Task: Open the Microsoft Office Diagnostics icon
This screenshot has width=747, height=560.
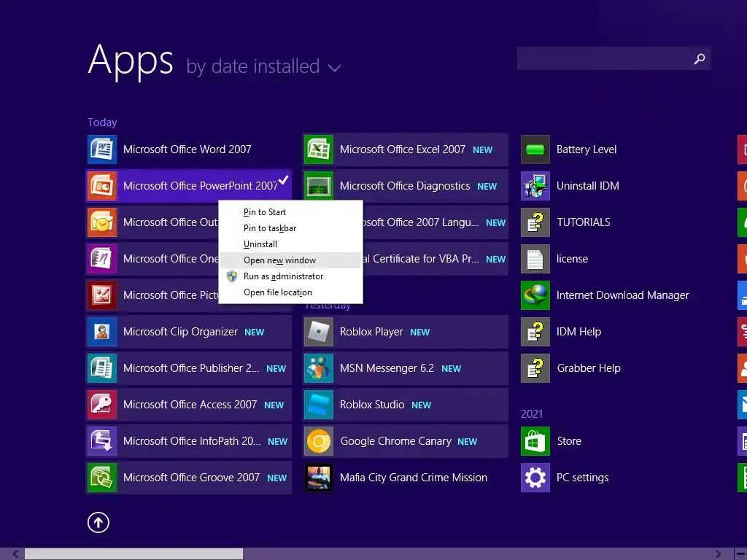Action: (319, 186)
